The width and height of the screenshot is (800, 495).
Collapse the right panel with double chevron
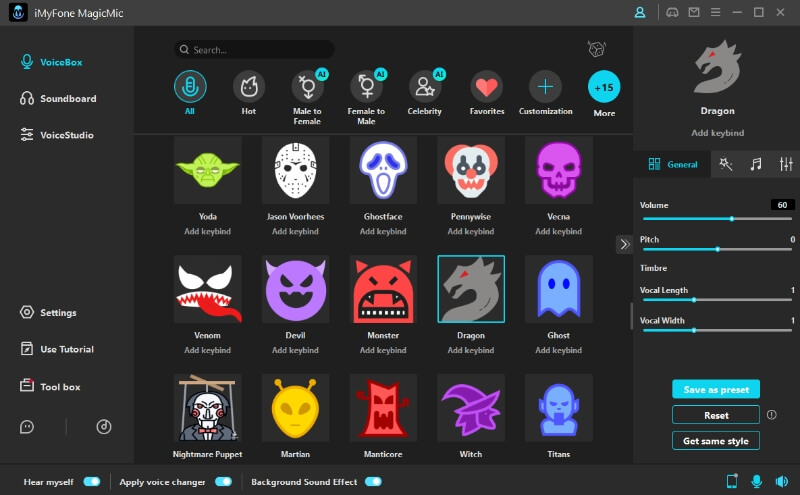pyautogui.click(x=624, y=244)
